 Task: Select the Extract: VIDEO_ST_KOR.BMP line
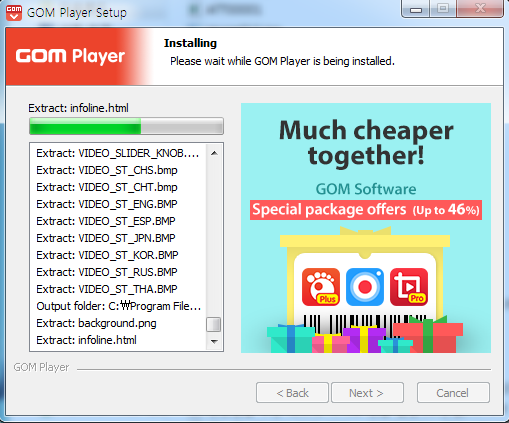pos(107,255)
